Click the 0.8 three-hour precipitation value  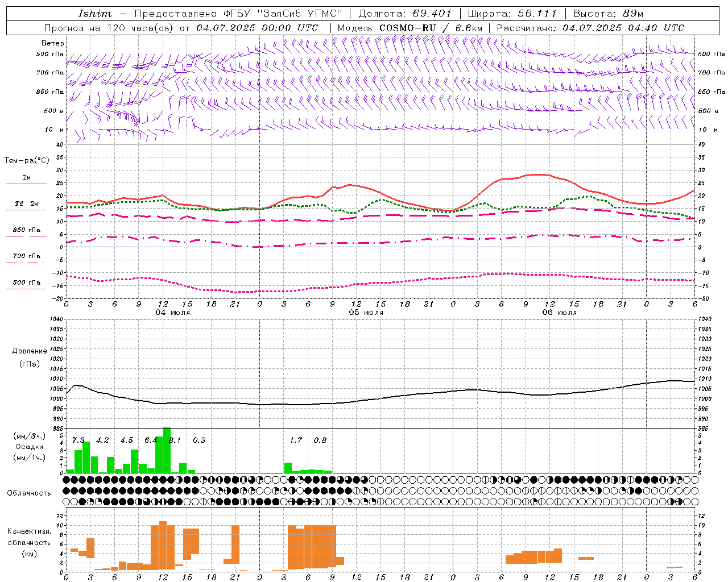320,440
